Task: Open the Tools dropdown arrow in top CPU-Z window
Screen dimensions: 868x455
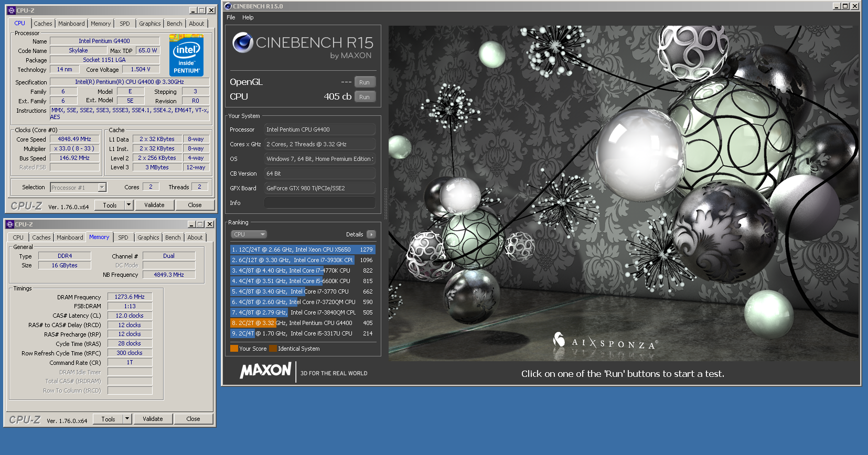Action: click(129, 205)
